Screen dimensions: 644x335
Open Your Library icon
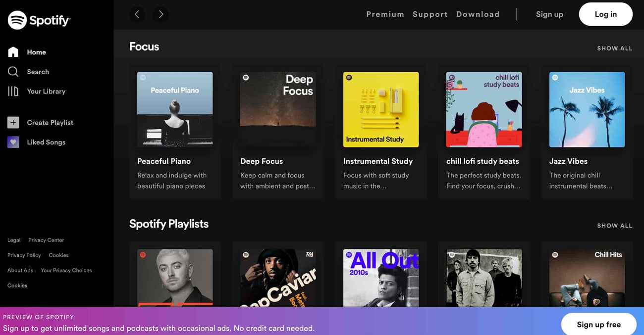[13, 91]
